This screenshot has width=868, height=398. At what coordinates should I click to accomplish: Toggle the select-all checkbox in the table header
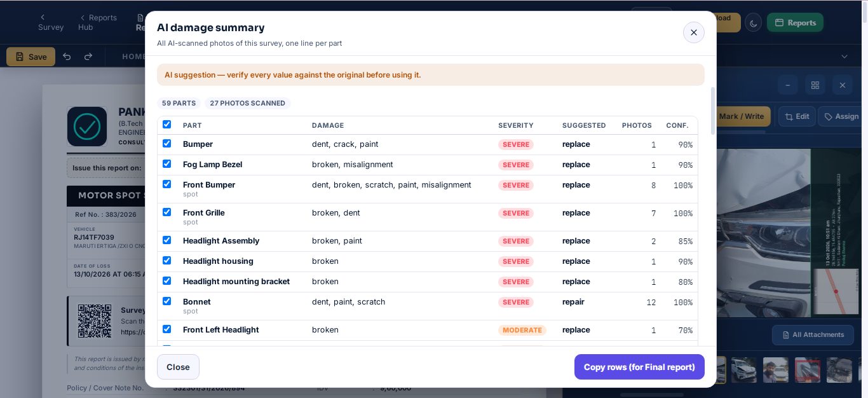click(166, 125)
